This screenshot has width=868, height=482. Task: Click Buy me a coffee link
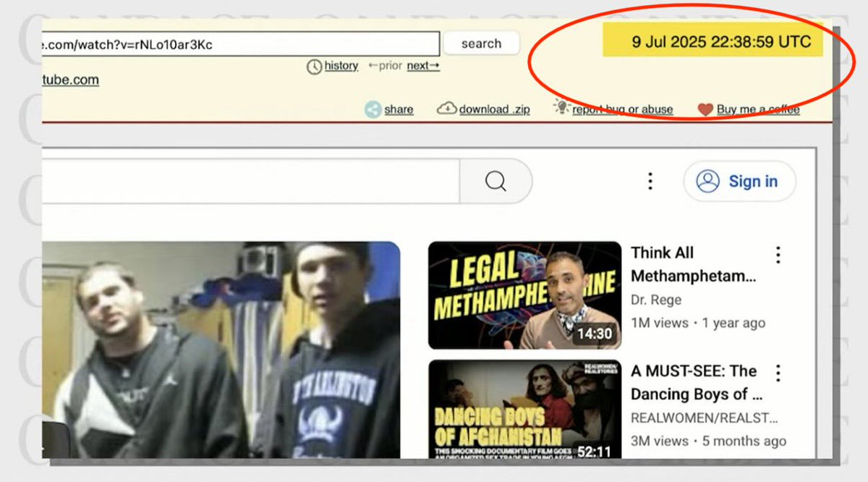pyautogui.click(x=758, y=109)
